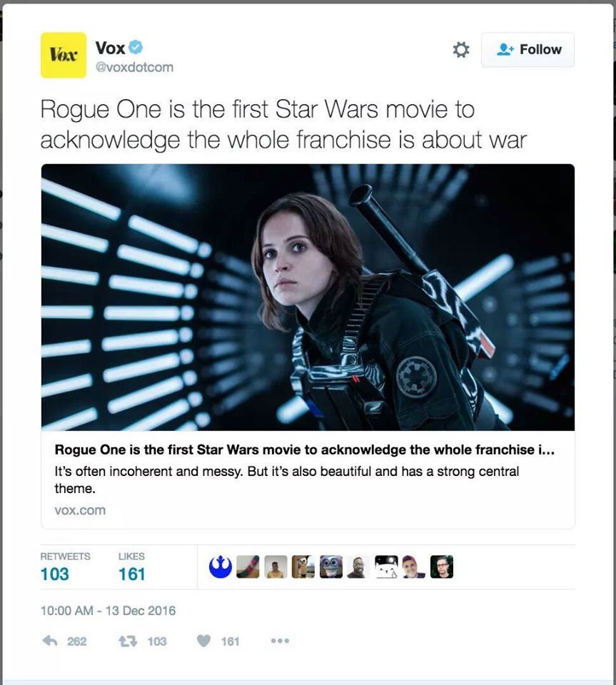Open the @voxdotcom handle link

click(x=134, y=67)
